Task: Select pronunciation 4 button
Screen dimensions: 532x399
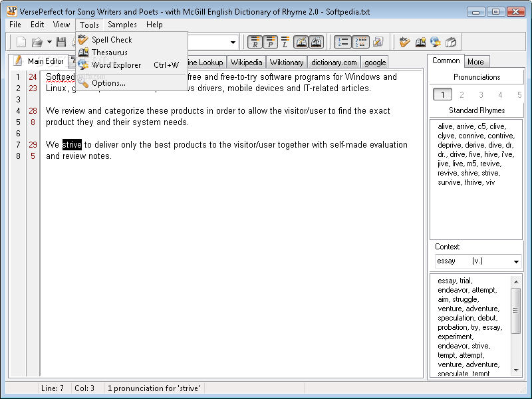Action: 500,94
